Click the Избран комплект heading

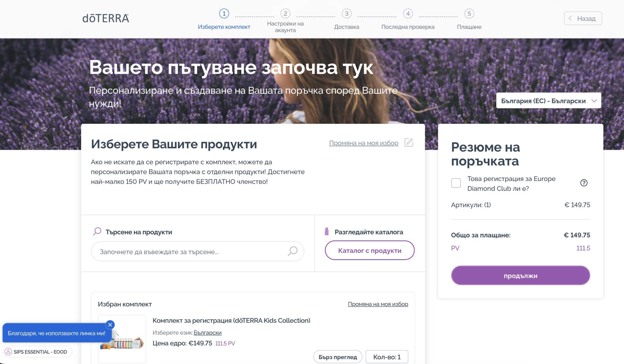pyautogui.click(x=125, y=304)
